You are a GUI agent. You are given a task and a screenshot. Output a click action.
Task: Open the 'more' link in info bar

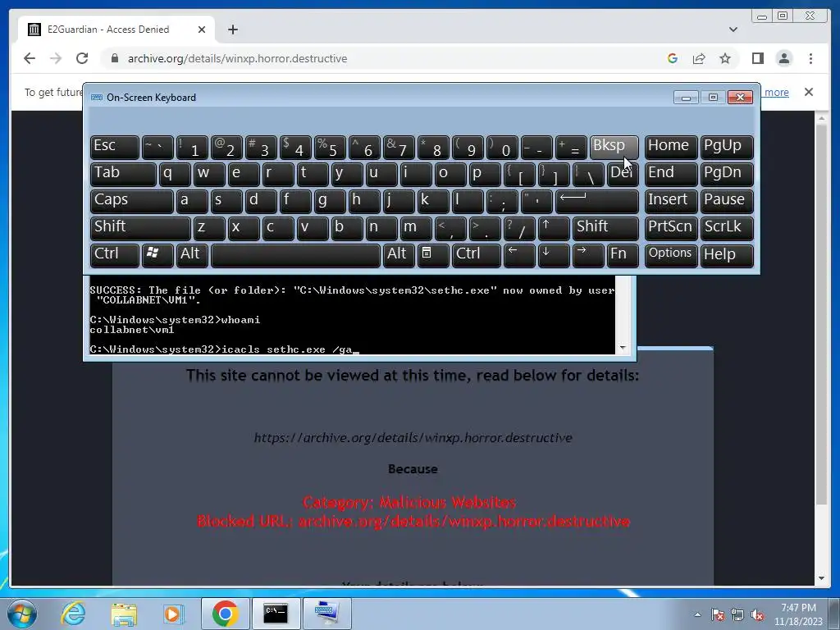pos(776,92)
